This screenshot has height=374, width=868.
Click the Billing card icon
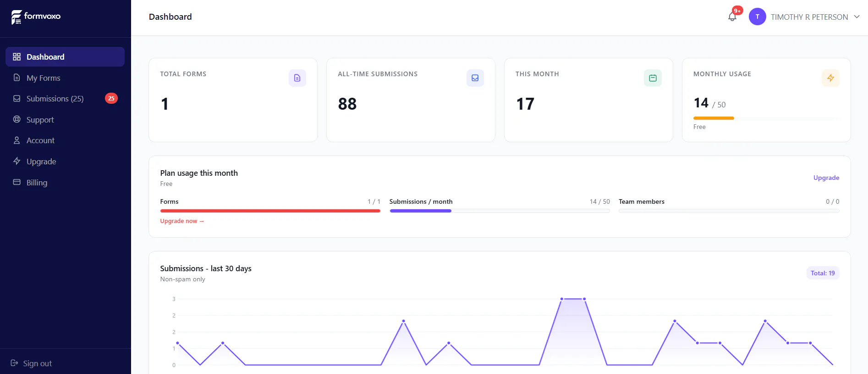(x=17, y=182)
